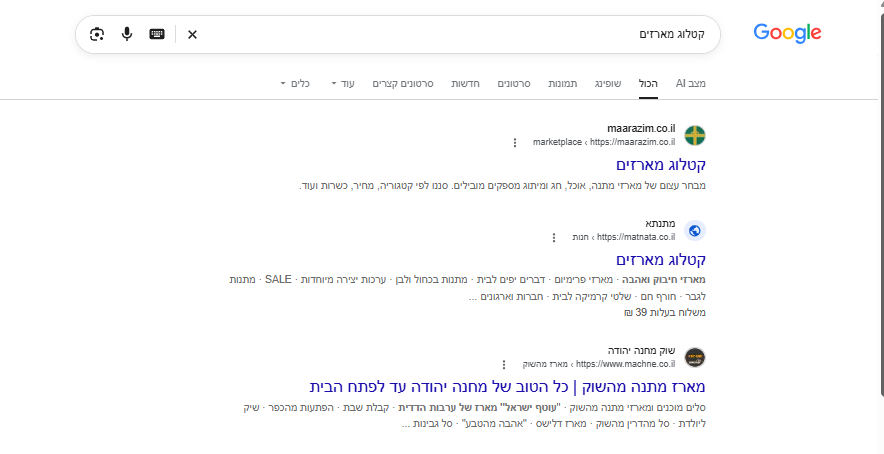Open ערכות יצירה מיוחדות sitelink
This screenshot has height=454, width=884.
[x=342, y=280]
